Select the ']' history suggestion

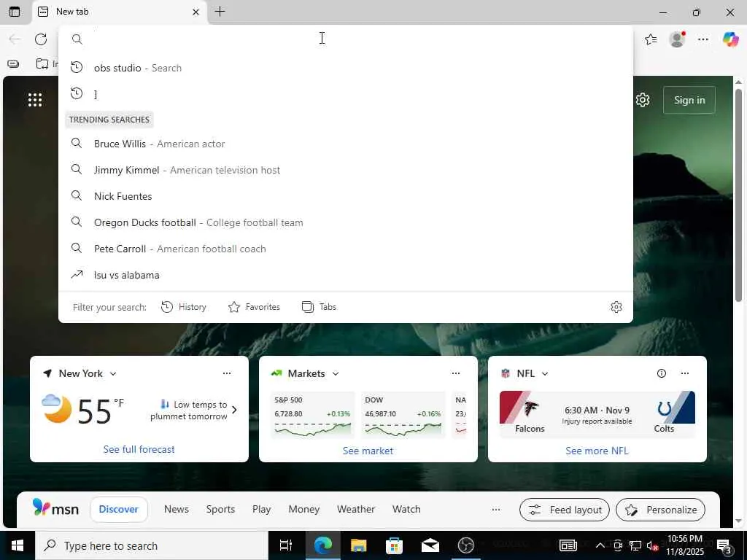point(345,94)
